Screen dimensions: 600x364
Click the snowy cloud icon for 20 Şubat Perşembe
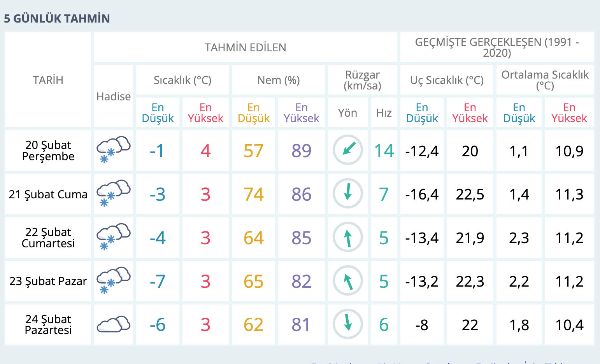pos(113,150)
